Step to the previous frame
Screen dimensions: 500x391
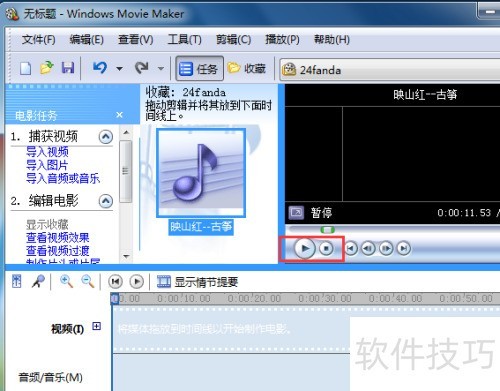[x=368, y=249]
